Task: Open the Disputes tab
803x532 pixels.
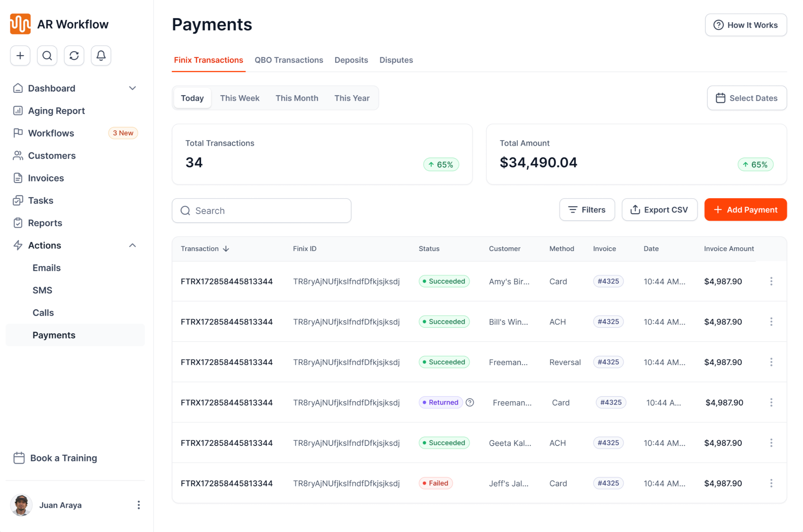Action: [396, 60]
